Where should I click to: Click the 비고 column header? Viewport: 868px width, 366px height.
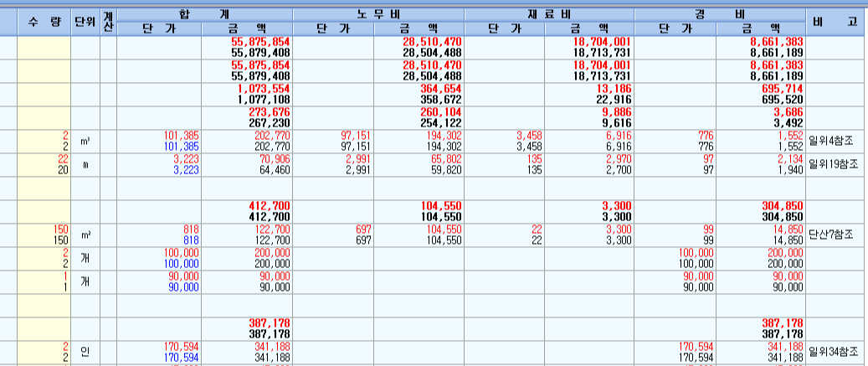coord(836,23)
